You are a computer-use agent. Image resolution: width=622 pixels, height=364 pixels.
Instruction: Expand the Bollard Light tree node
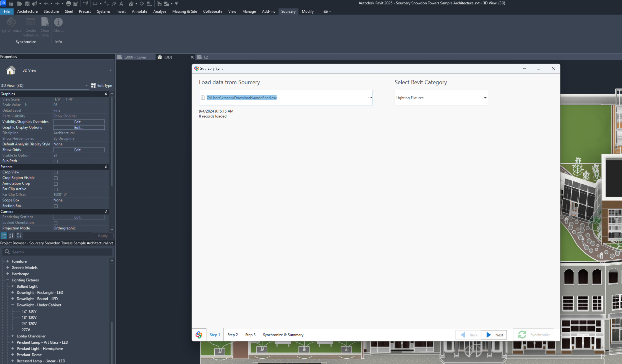13,286
